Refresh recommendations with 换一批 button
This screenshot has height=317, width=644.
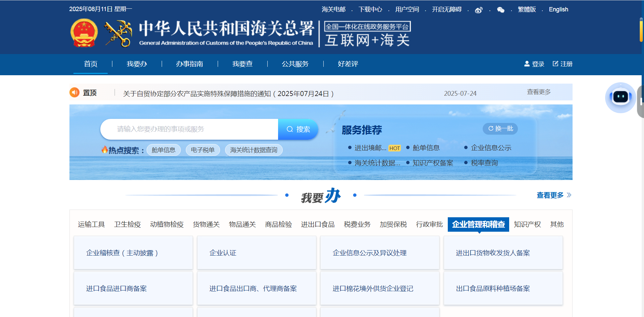coord(500,129)
